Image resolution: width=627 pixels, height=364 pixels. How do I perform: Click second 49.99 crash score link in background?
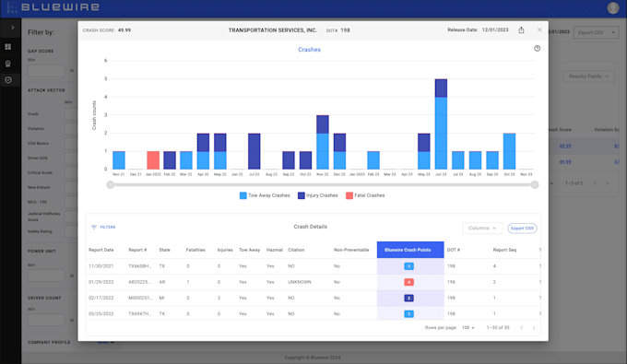565,162
